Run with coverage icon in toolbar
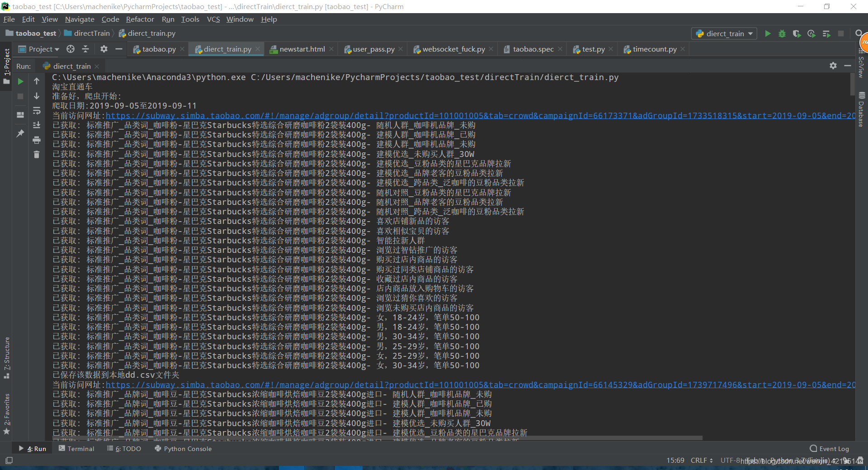The width and height of the screenshot is (868, 470). (x=797, y=33)
